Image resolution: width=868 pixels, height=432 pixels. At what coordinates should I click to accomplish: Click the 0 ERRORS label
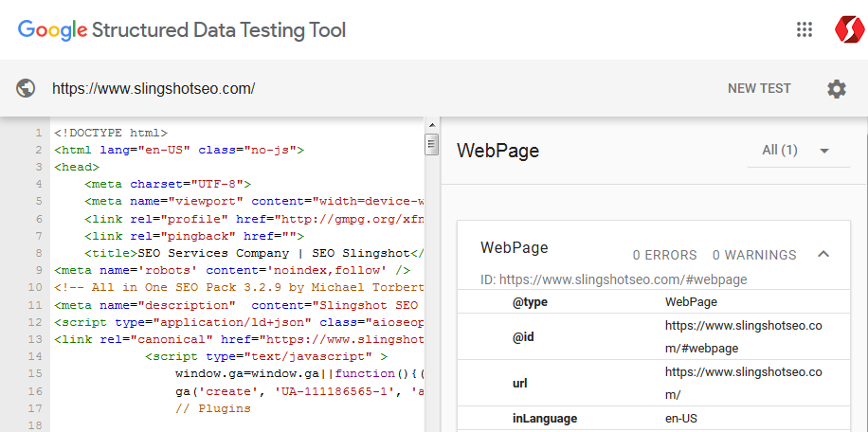(x=665, y=255)
